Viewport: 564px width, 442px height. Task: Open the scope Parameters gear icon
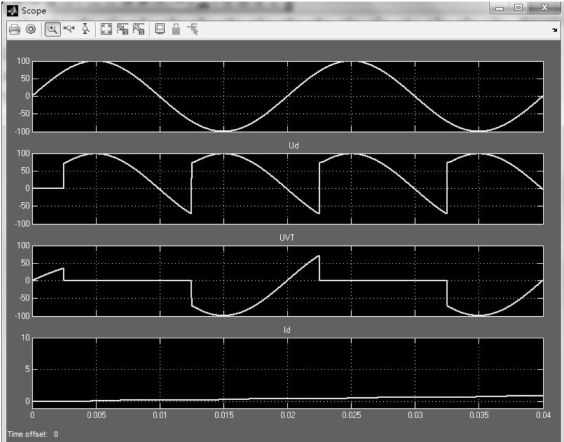click(31, 29)
